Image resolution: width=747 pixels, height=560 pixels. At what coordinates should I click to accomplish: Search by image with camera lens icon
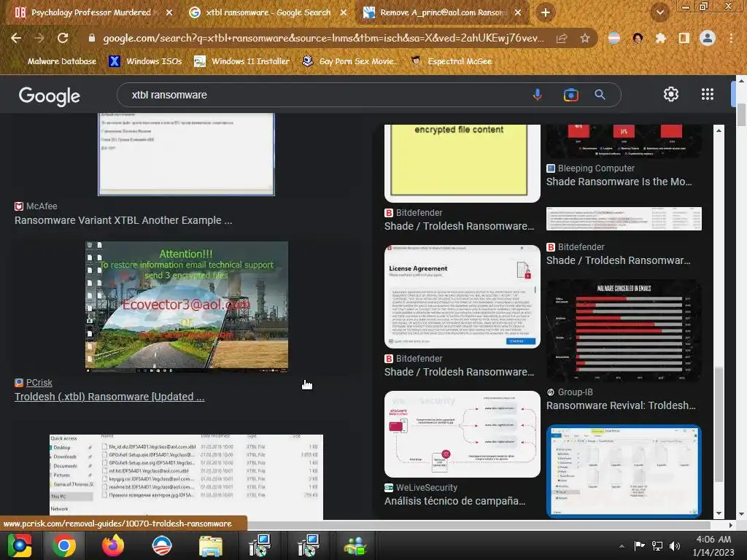[x=570, y=95]
